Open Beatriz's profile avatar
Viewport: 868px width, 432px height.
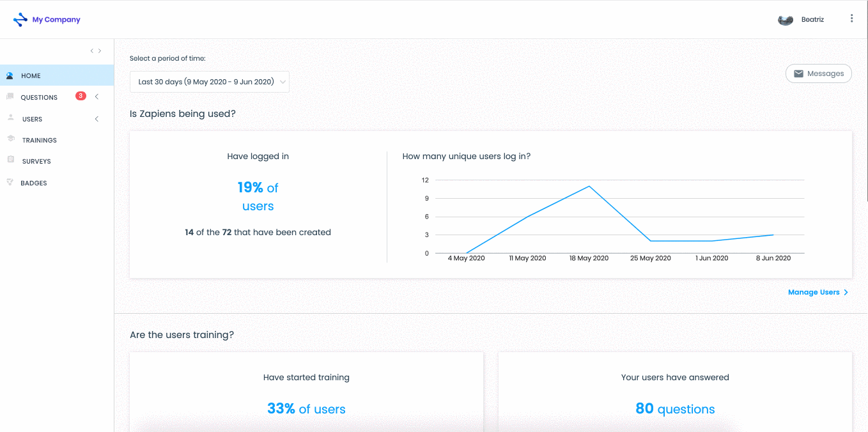[x=786, y=20]
